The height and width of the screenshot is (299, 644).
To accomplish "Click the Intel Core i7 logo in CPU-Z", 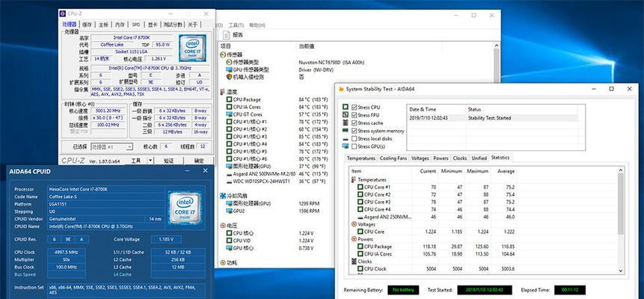I will [191, 49].
